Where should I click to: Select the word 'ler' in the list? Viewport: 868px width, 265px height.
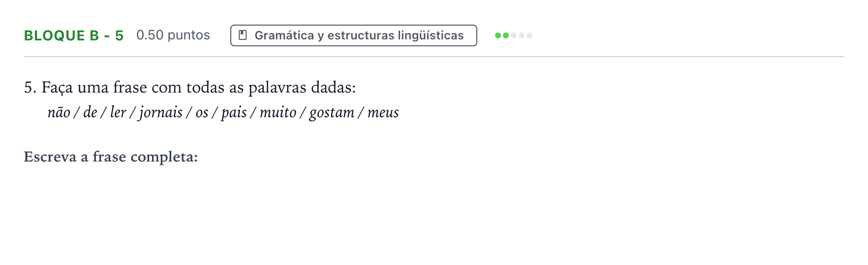tap(118, 112)
